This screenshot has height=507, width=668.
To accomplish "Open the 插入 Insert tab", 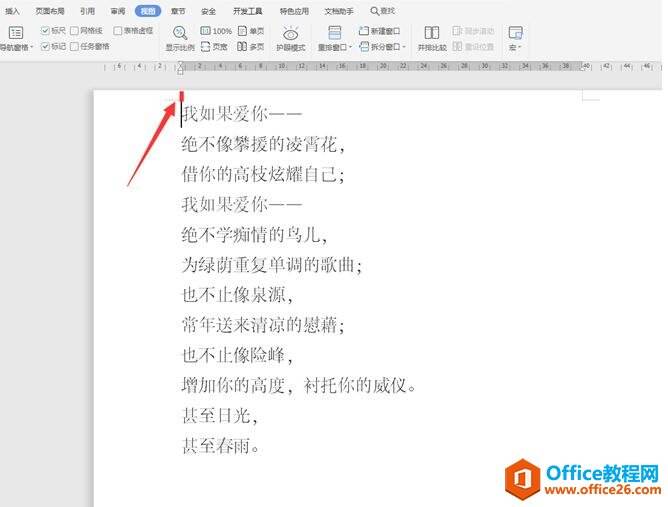I will pyautogui.click(x=12, y=11).
